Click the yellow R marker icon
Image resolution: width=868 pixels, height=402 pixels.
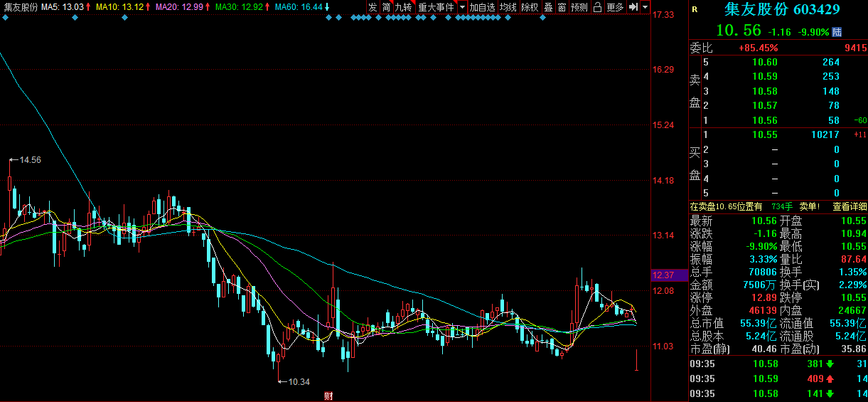(695, 10)
